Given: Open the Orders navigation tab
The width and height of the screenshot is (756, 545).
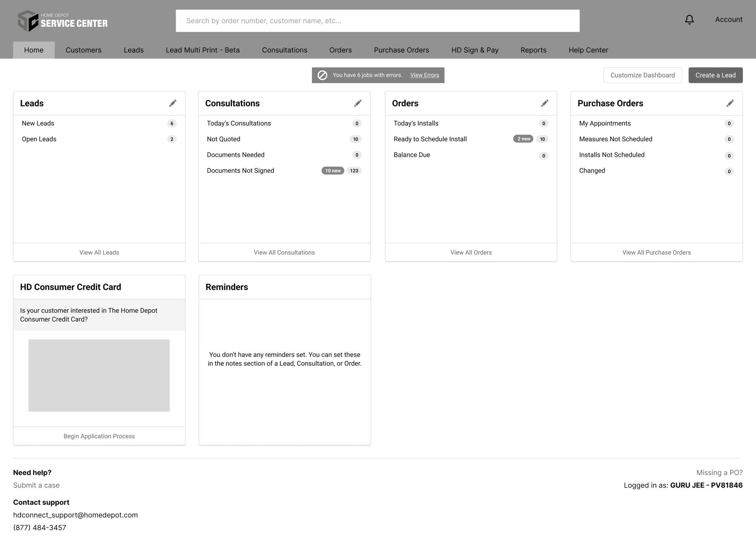Looking at the screenshot, I should pos(340,50).
